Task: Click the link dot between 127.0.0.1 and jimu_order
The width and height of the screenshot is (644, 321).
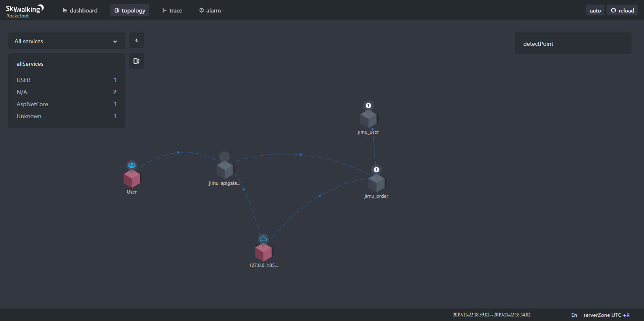Action: click(x=320, y=196)
